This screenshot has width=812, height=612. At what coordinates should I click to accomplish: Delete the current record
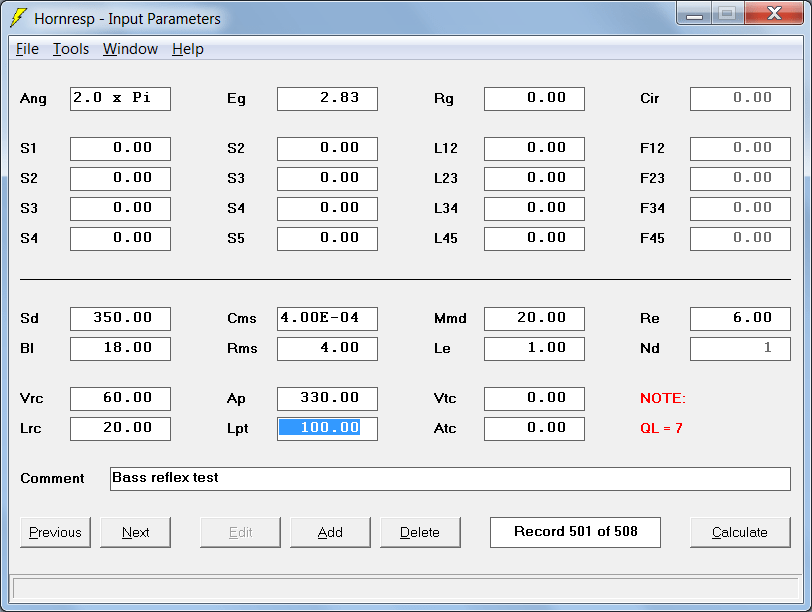pyautogui.click(x=420, y=532)
